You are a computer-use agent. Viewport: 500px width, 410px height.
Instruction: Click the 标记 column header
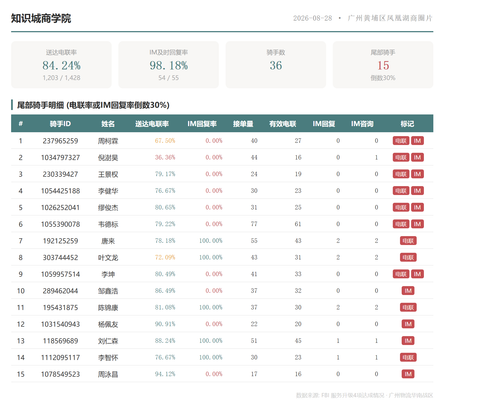[407, 124]
